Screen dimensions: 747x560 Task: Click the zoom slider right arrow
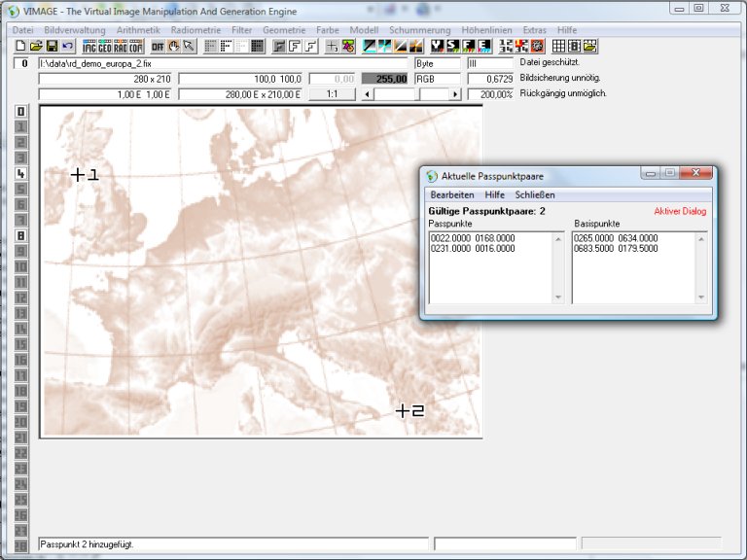pyautogui.click(x=454, y=94)
